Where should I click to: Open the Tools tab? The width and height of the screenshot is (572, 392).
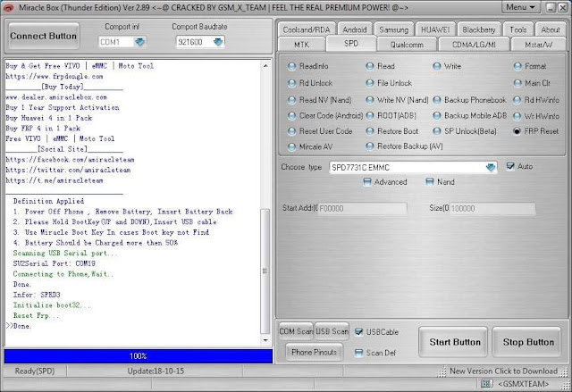click(518, 29)
